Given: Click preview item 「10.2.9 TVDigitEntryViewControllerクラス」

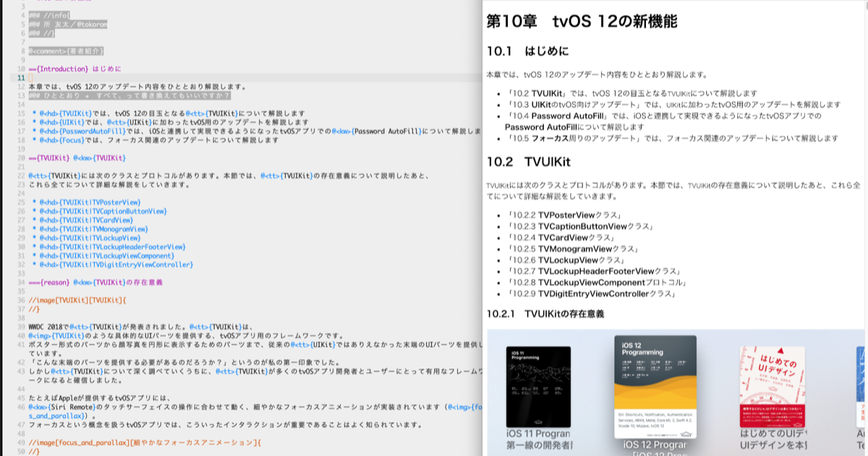Looking at the screenshot, I should 592,294.
